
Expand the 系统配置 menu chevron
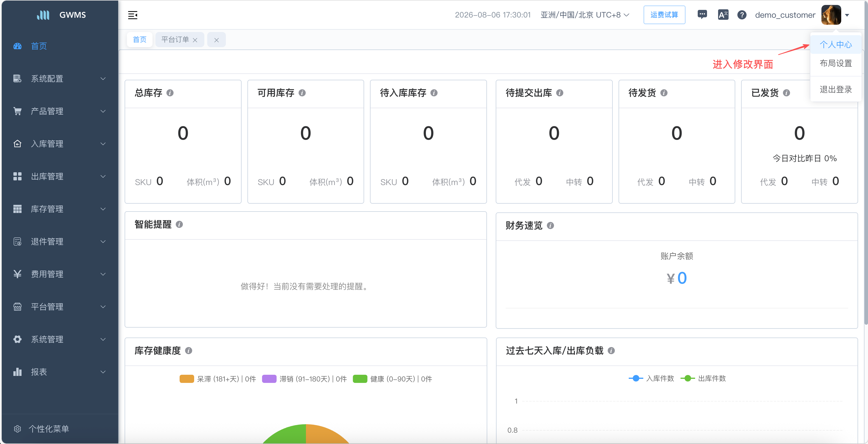coord(103,79)
